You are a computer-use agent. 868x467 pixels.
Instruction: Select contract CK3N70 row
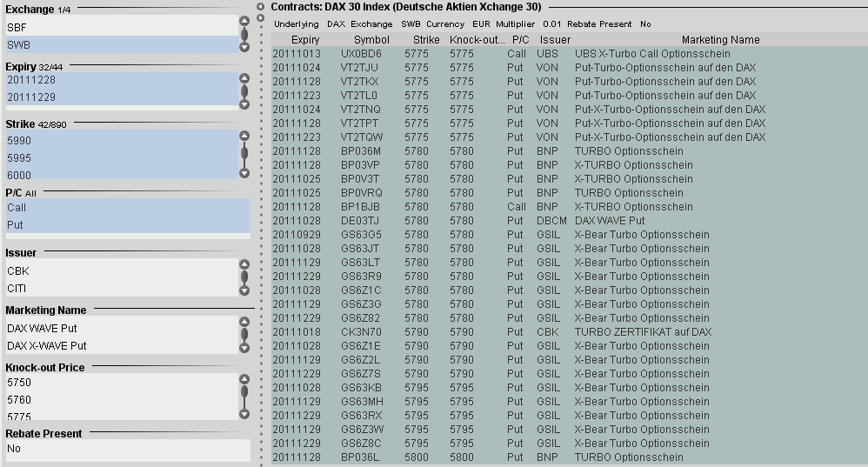point(569,332)
